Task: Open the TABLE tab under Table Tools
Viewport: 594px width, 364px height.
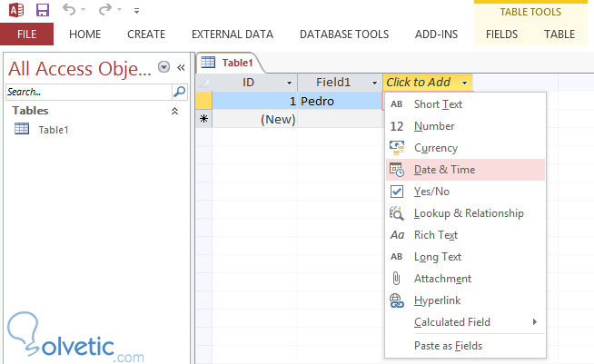Action: (x=559, y=34)
